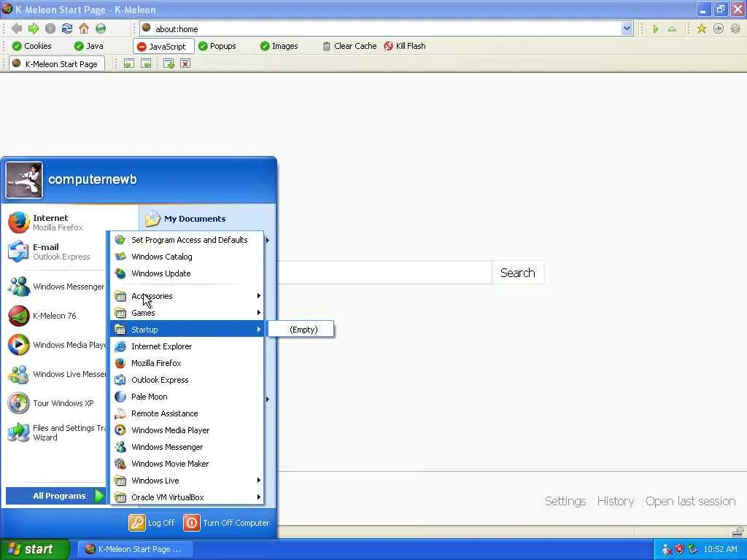
Task: Expand the Windows Live submenu
Action: [x=187, y=481]
